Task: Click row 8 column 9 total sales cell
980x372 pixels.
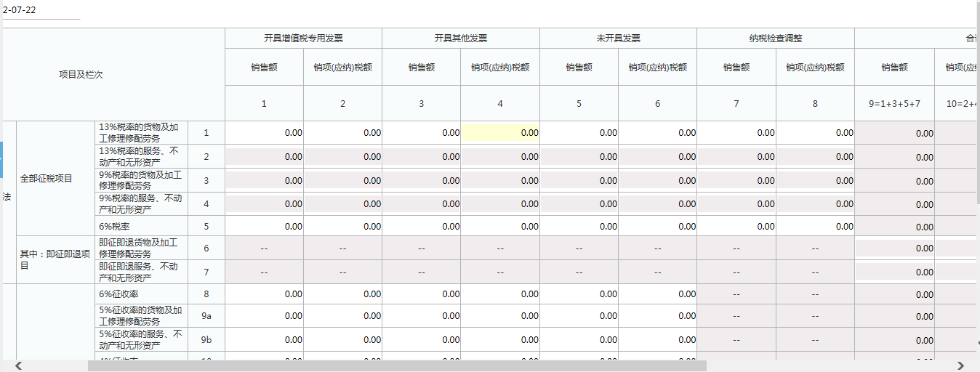Action: click(894, 295)
